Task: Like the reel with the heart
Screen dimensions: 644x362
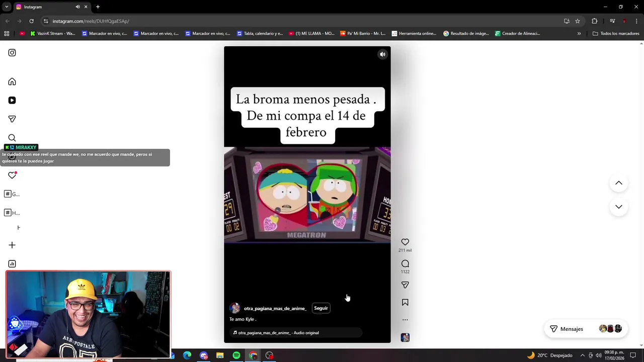Action: [405, 242]
